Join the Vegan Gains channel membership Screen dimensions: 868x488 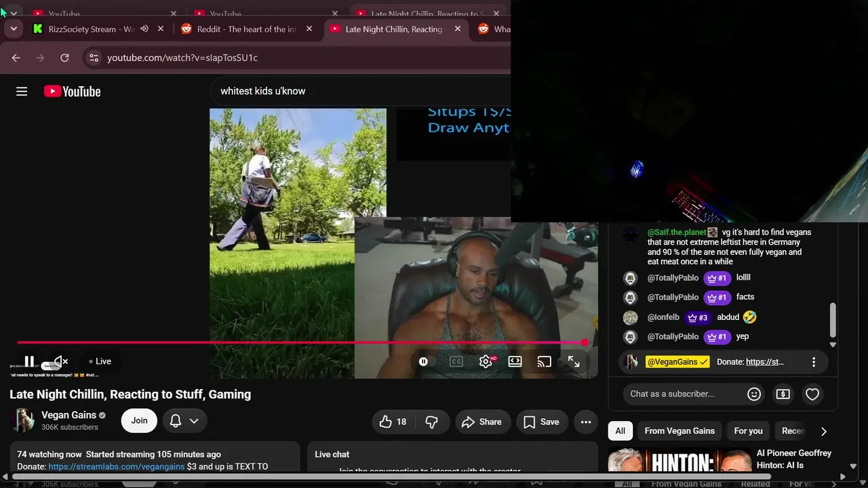[139, 421]
